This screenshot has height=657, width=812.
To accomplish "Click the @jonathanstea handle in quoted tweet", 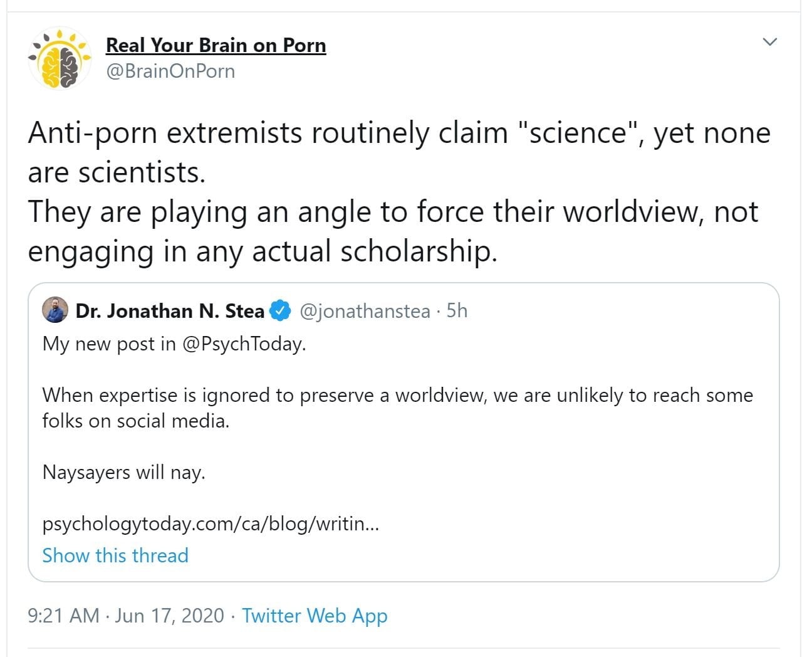I will (x=365, y=311).
